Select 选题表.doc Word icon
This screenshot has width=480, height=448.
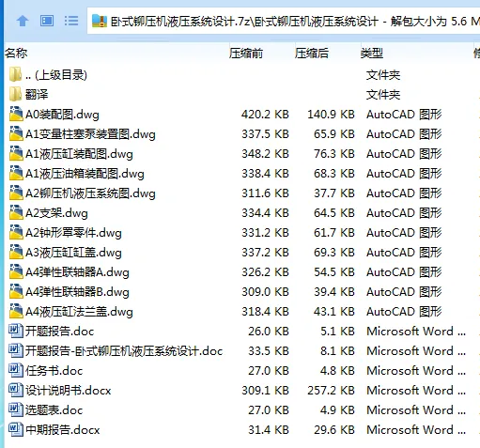pyautogui.click(x=16, y=409)
